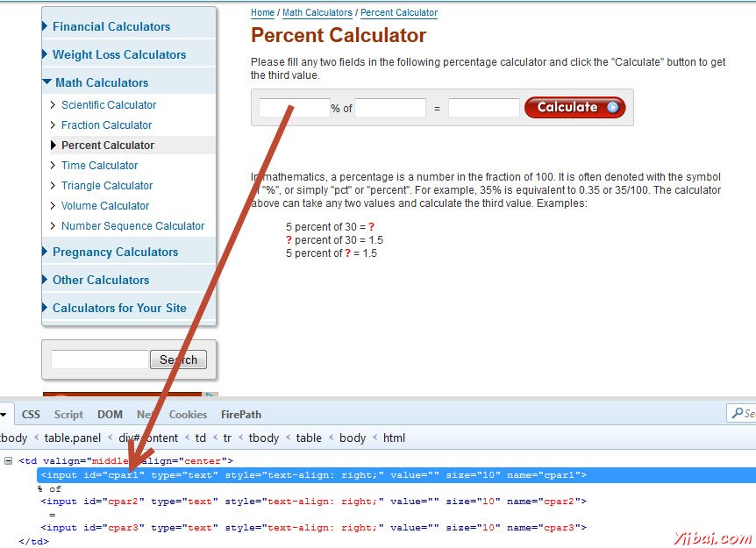This screenshot has width=756, height=548.
Task: Select "body" in the Firebug breadcrumb path
Action: [353, 438]
